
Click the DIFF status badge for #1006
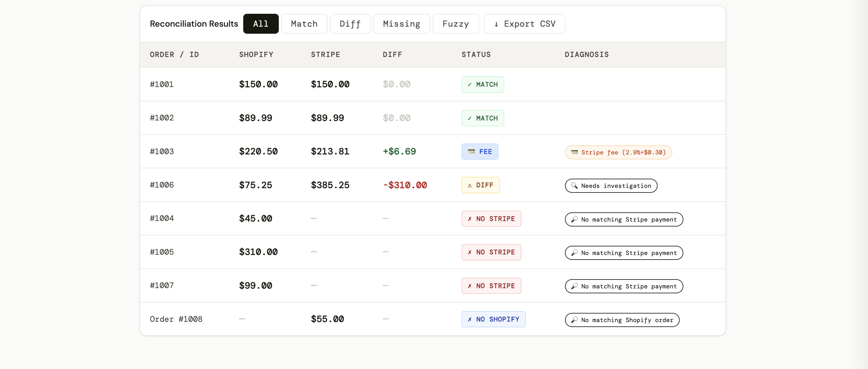pos(480,185)
